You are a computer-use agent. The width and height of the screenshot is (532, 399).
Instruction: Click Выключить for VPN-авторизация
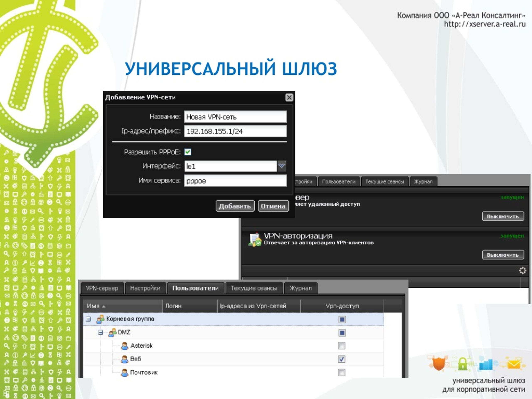click(x=503, y=255)
